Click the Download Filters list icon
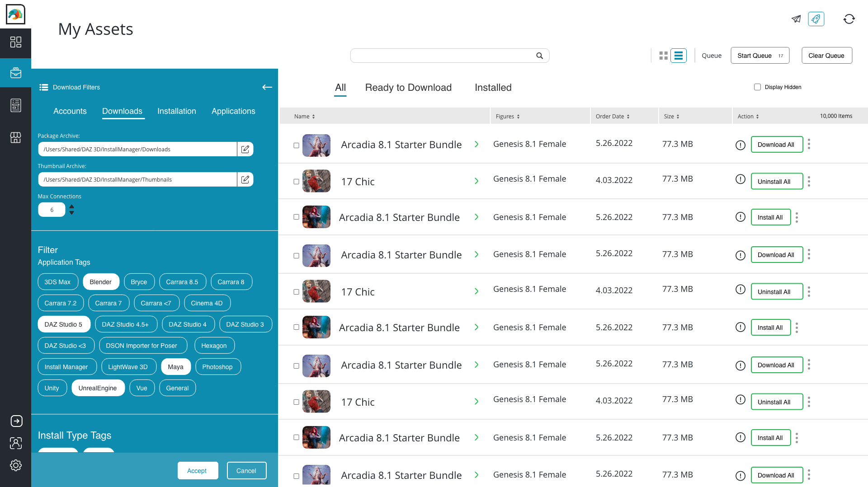The image size is (868, 487). coord(43,87)
